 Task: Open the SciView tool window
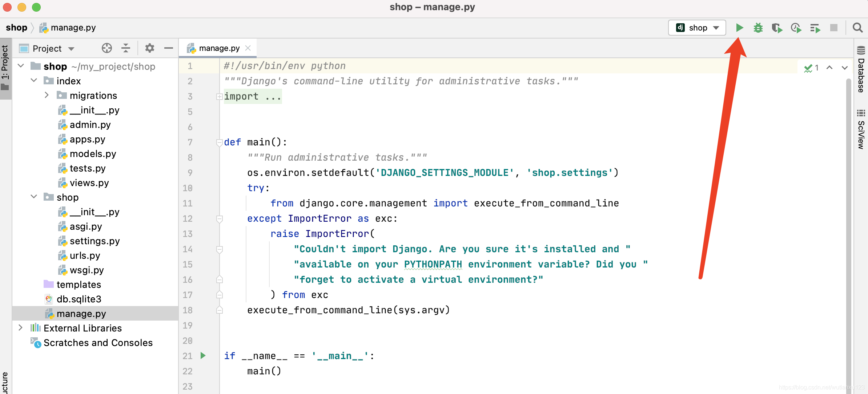pyautogui.click(x=861, y=129)
